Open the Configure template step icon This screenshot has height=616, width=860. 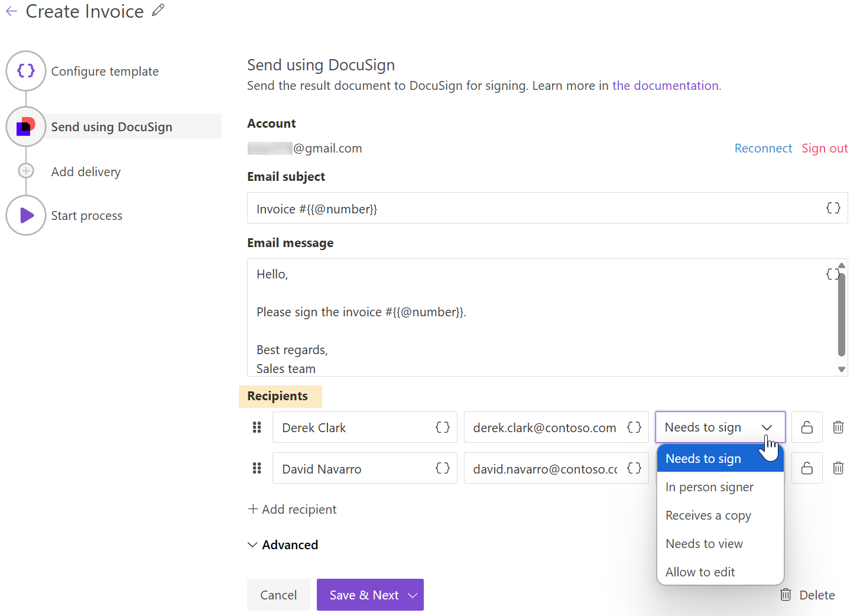tap(26, 71)
